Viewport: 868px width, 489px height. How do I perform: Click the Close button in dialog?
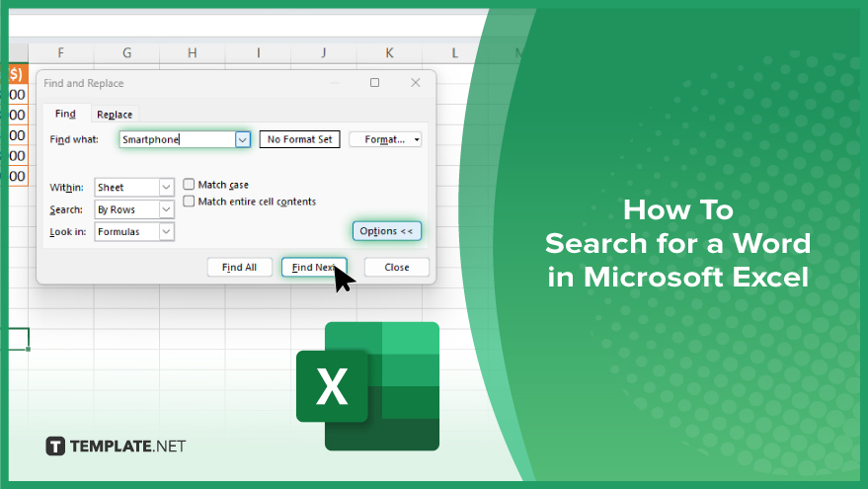coord(396,267)
